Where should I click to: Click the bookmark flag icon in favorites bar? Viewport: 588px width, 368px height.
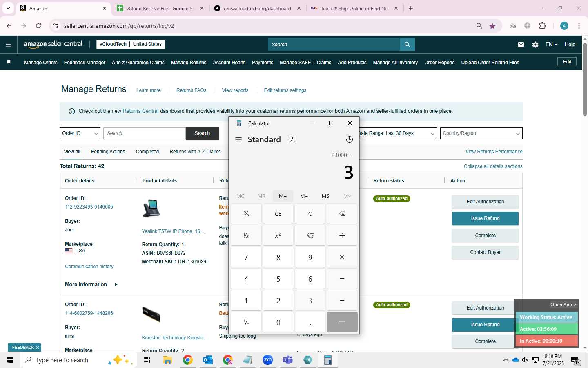coord(9,62)
